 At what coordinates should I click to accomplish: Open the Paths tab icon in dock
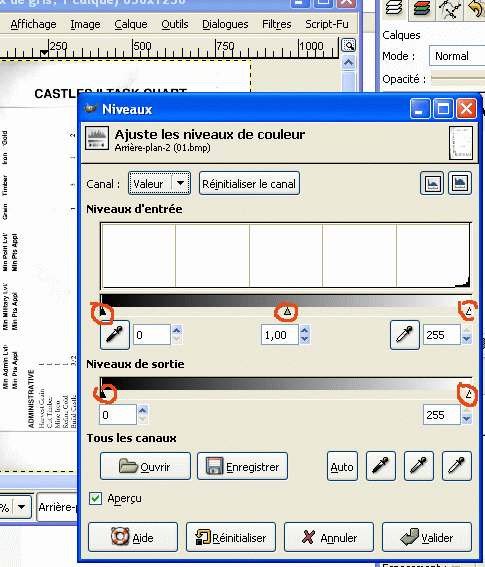pos(449,8)
